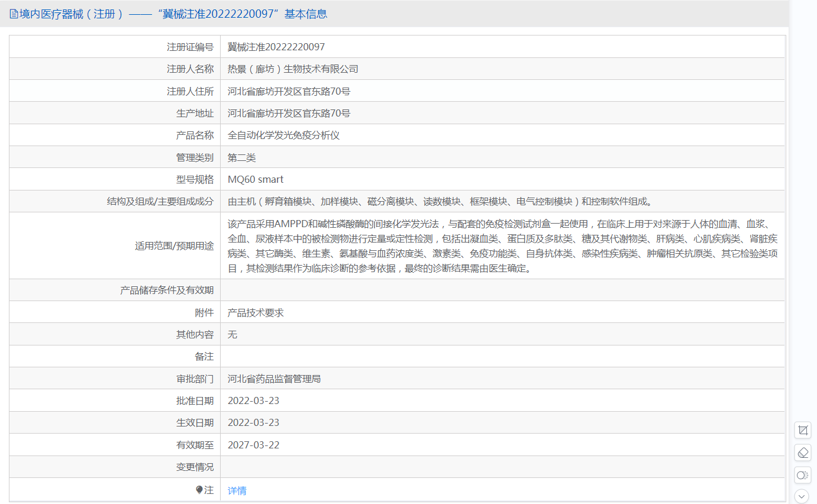Click the 适用范围/预期用途 row label
The image size is (817, 504).
click(174, 245)
